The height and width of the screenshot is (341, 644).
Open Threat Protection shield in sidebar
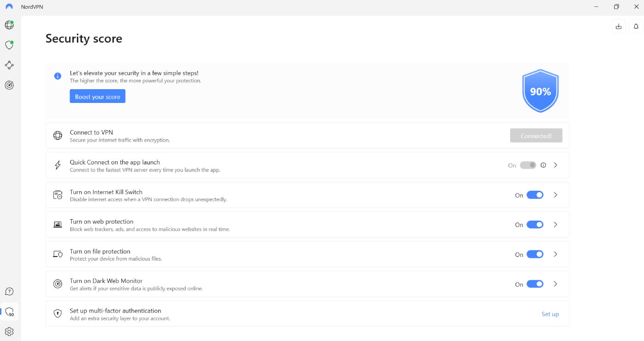tap(9, 45)
